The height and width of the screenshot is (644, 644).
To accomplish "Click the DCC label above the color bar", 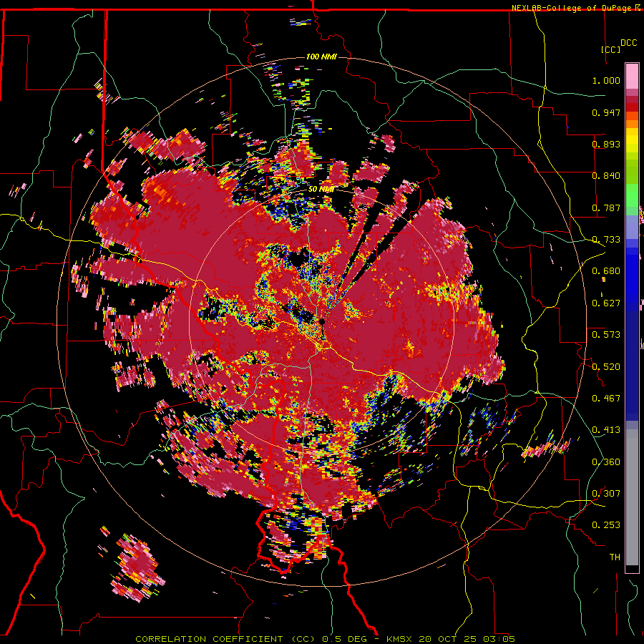I will pyautogui.click(x=628, y=43).
